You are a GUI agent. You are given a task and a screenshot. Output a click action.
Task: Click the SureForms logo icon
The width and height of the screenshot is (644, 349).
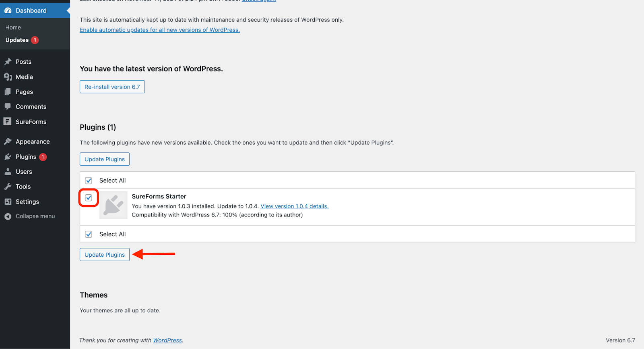[7, 121]
